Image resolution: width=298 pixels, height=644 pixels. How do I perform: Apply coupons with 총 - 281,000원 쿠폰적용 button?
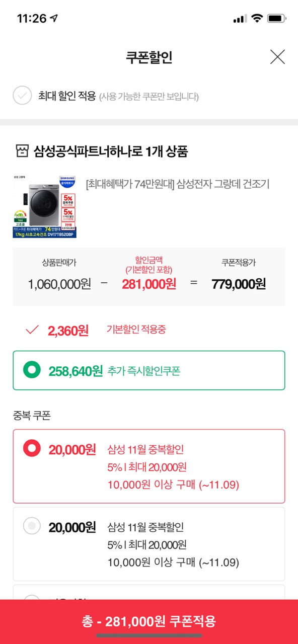tap(149, 621)
